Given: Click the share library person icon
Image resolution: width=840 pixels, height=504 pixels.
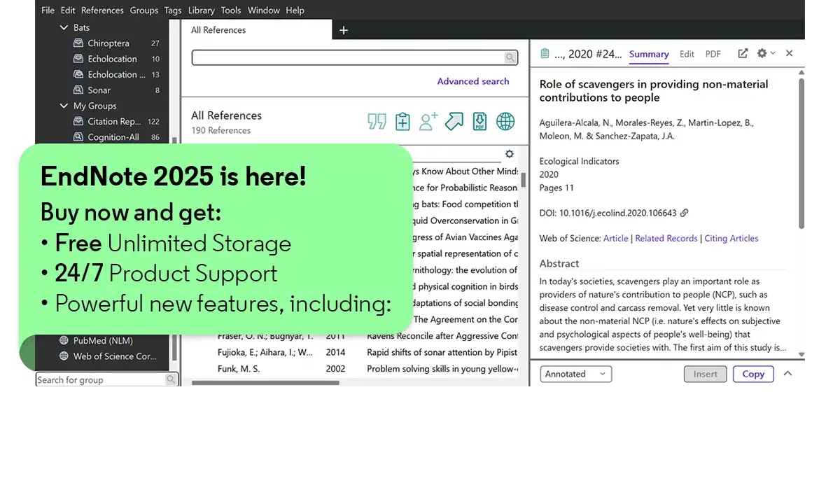Looking at the screenshot, I should [x=428, y=122].
